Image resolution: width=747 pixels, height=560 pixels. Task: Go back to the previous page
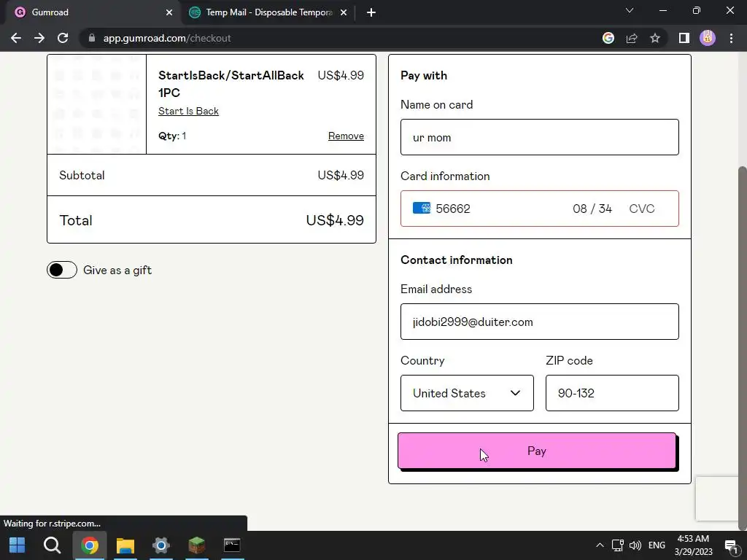coord(16,38)
